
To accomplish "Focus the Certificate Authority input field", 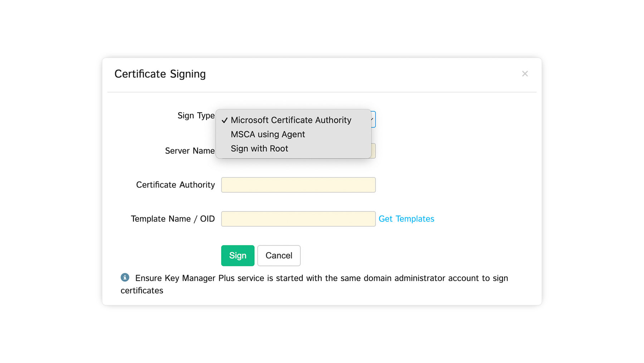I will coord(298,185).
